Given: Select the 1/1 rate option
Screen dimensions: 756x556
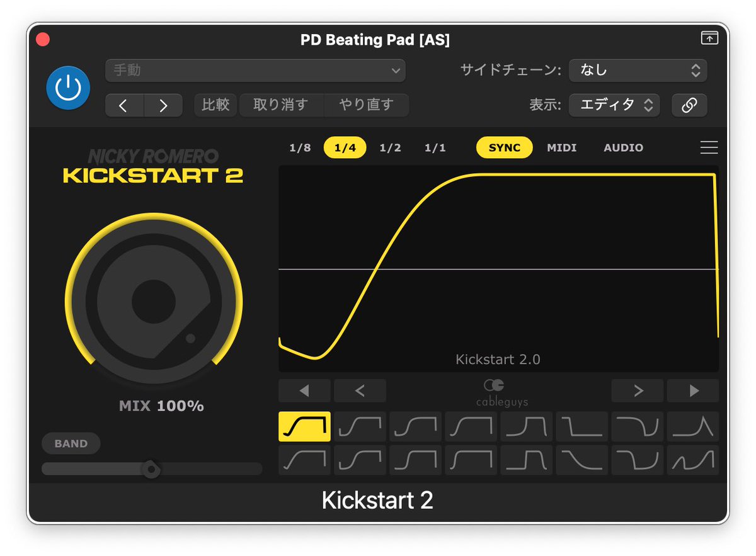Looking at the screenshot, I should tap(435, 148).
